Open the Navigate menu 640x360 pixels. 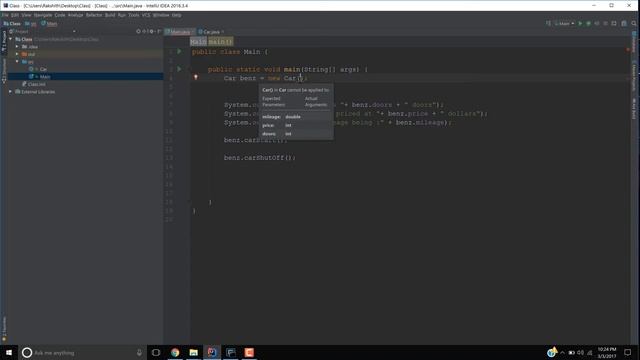43,15
